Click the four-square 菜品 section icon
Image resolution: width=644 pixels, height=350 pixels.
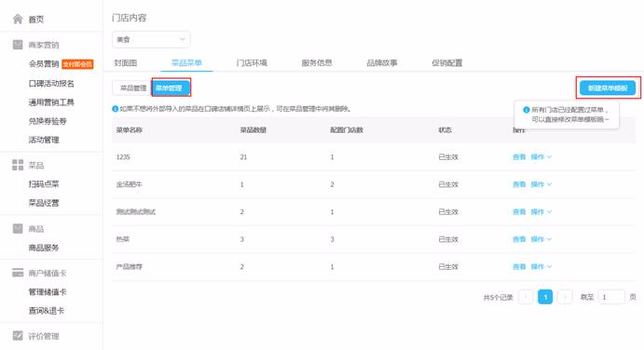pyautogui.click(x=18, y=165)
